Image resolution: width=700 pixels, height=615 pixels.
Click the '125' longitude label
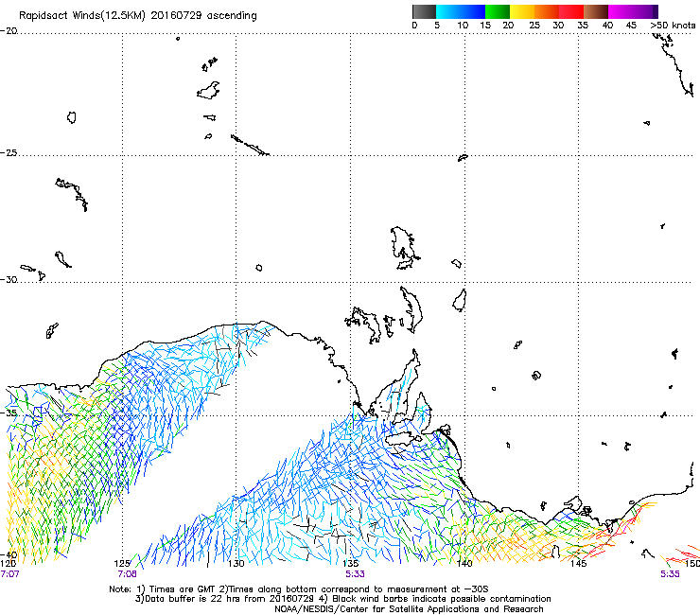(x=122, y=563)
